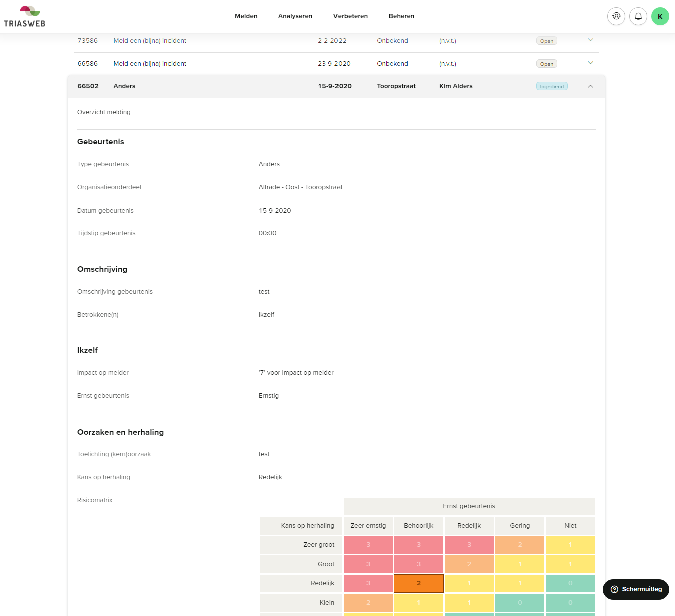Open the Analyseren menu

click(295, 16)
